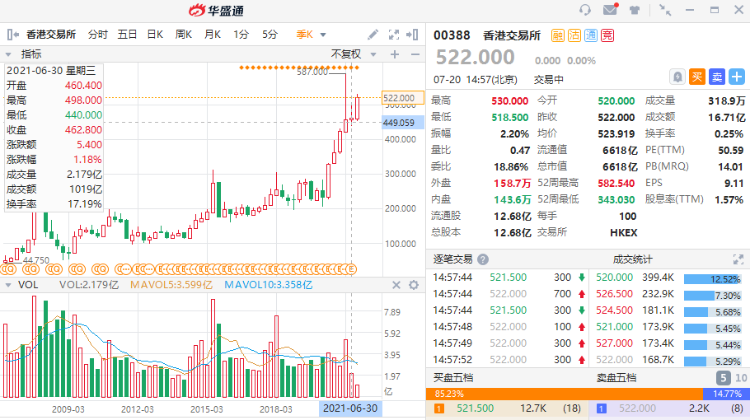Open customer service headset icon
The width and height of the screenshot is (750, 420).
[585, 10]
